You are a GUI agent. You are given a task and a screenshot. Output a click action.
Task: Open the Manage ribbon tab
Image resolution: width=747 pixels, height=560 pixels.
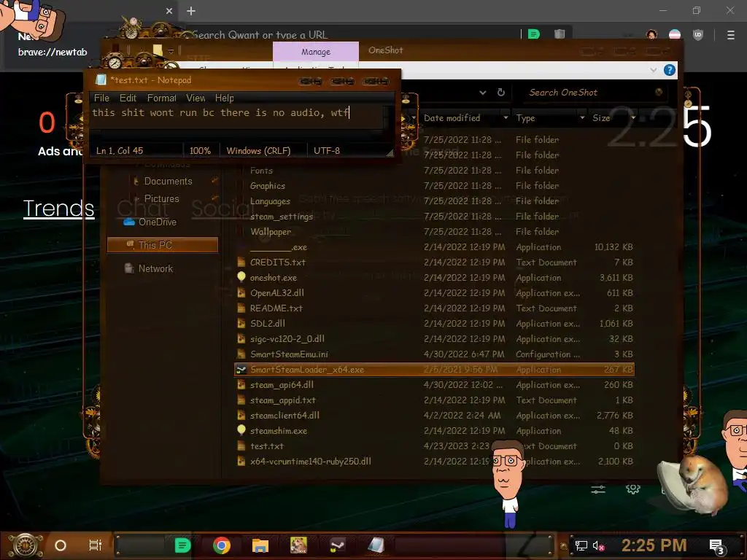[x=315, y=52]
